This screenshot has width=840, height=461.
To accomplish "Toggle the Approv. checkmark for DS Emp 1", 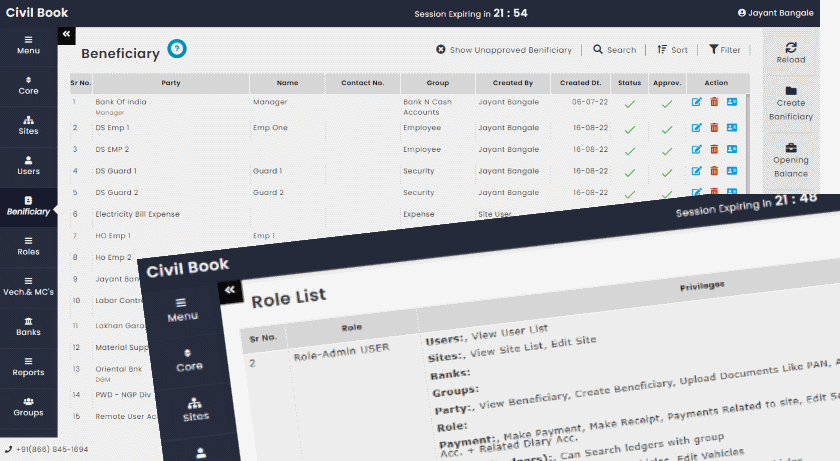I will tap(666, 129).
